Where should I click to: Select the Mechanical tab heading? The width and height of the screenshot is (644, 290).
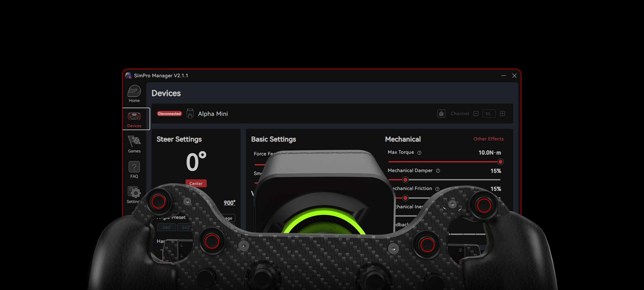[402, 139]
